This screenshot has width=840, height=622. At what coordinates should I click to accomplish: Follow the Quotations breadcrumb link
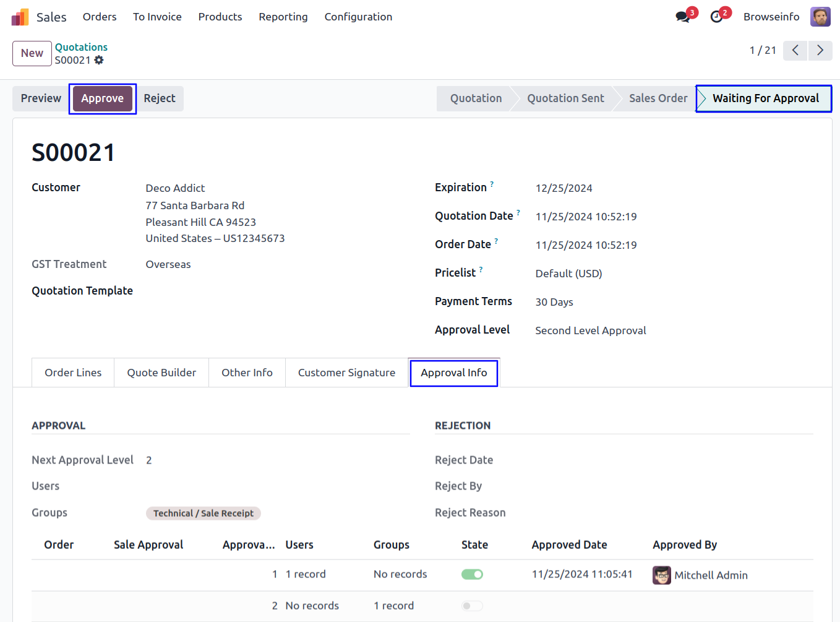tap(81, 47)
